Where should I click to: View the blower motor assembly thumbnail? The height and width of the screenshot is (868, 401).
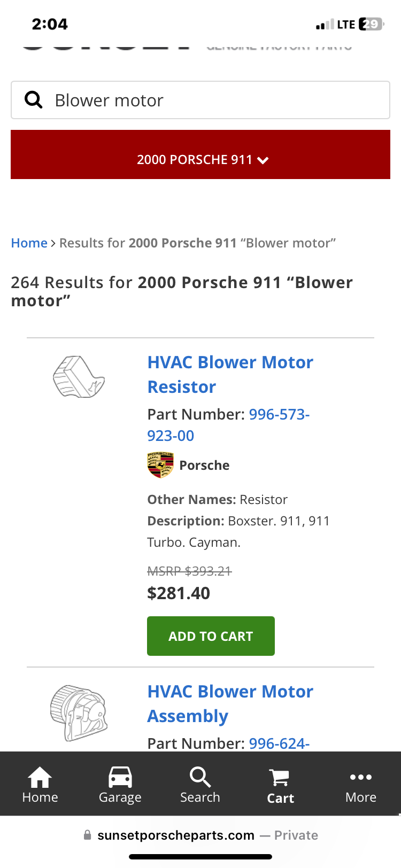tap(79, 713)
